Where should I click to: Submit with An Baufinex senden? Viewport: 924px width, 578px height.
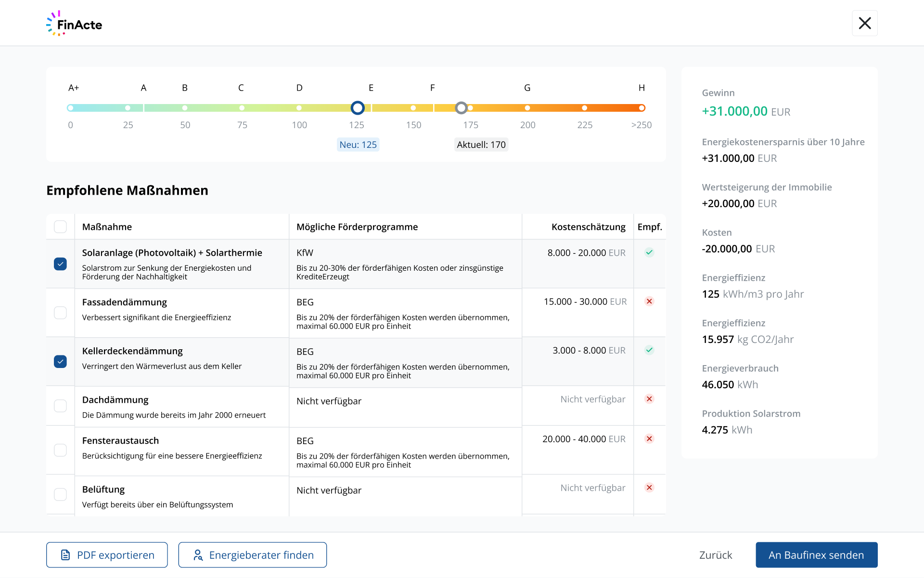pyautogui.click(x=816, y=555)
